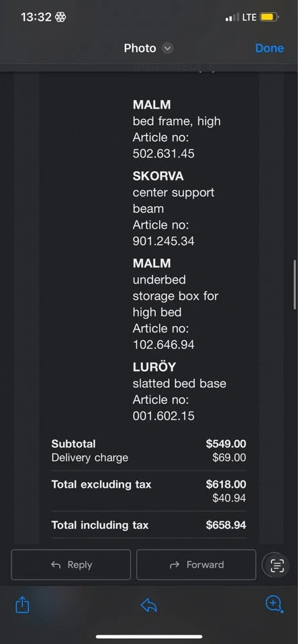Tap the vertical scrollbar indicator on right
The image size is (298, 644).
tap(294, 284)
